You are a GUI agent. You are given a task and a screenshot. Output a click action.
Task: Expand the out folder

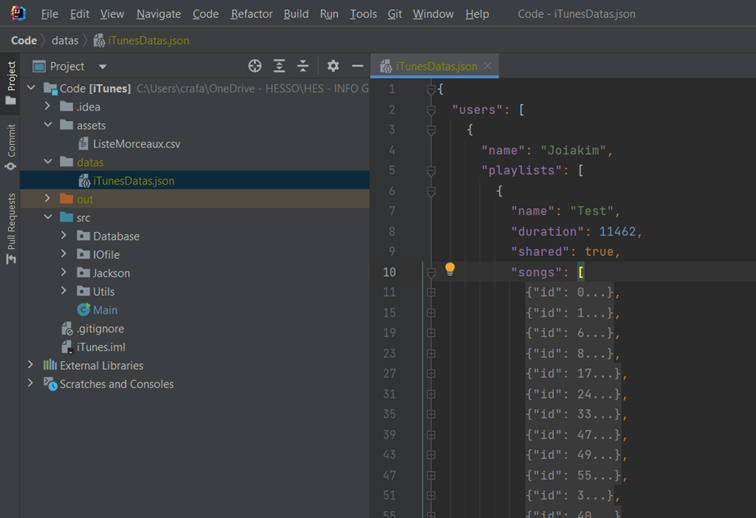(47, 198)
